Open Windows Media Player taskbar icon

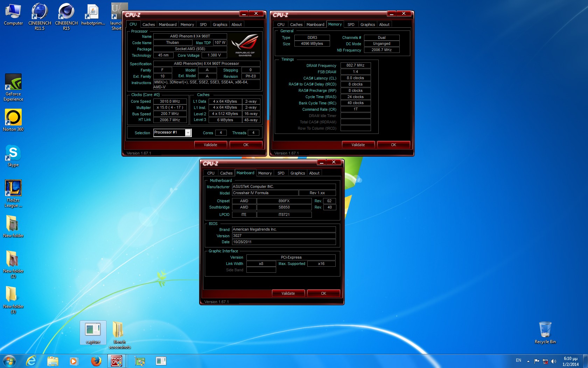coord(74,361)
